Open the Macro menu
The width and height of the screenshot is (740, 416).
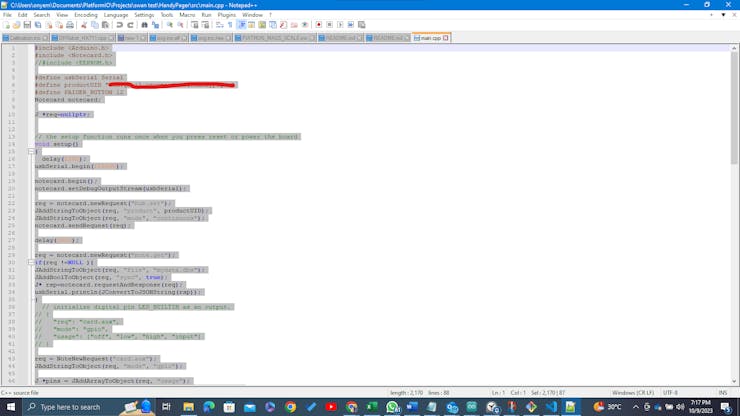click(187, 15)
